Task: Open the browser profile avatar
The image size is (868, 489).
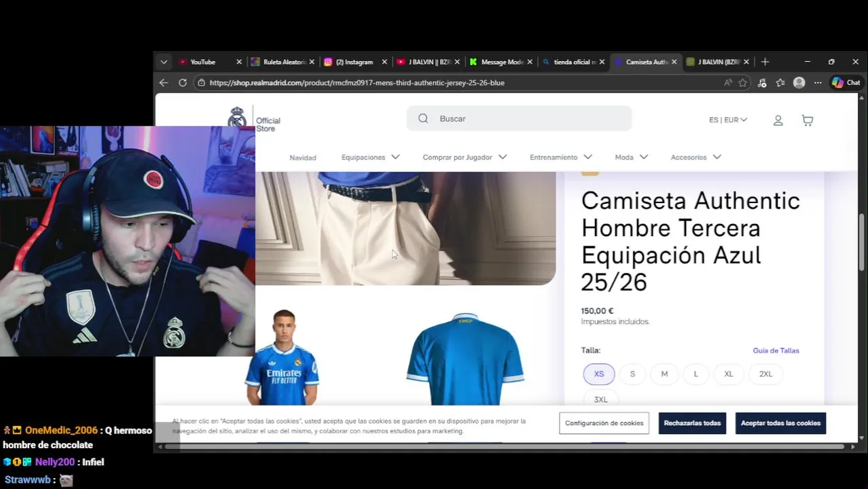Action: 799,82
